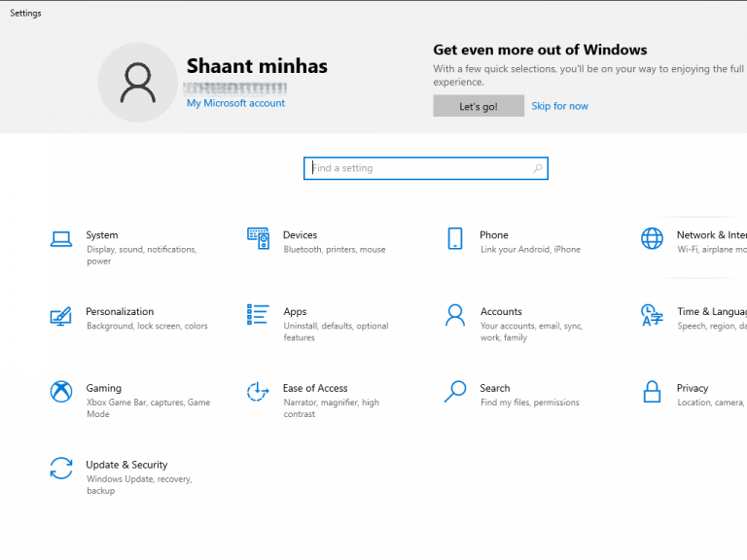747x560 pixels.
Task: Click the Time & Language icon
Action: pyautogui.click(x=652, y=315)
